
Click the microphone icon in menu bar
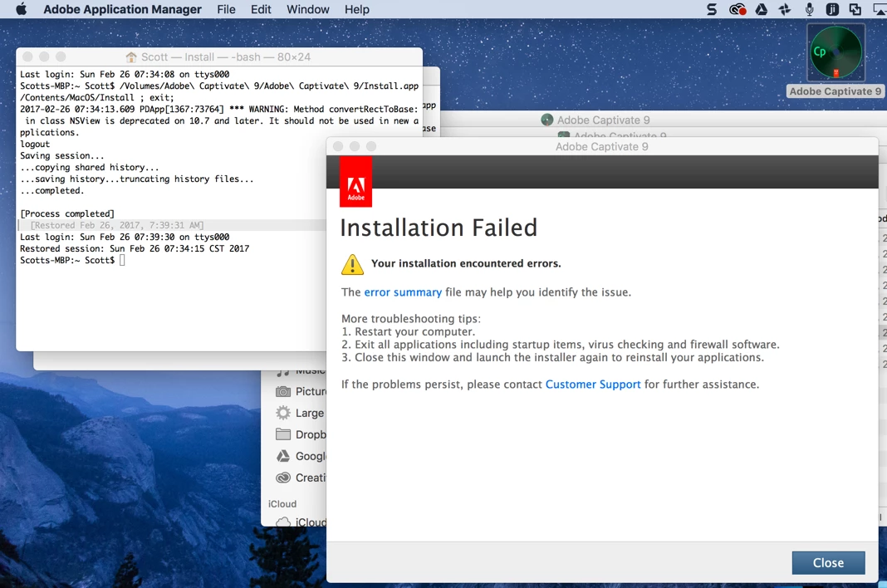[x=810, y=9]
